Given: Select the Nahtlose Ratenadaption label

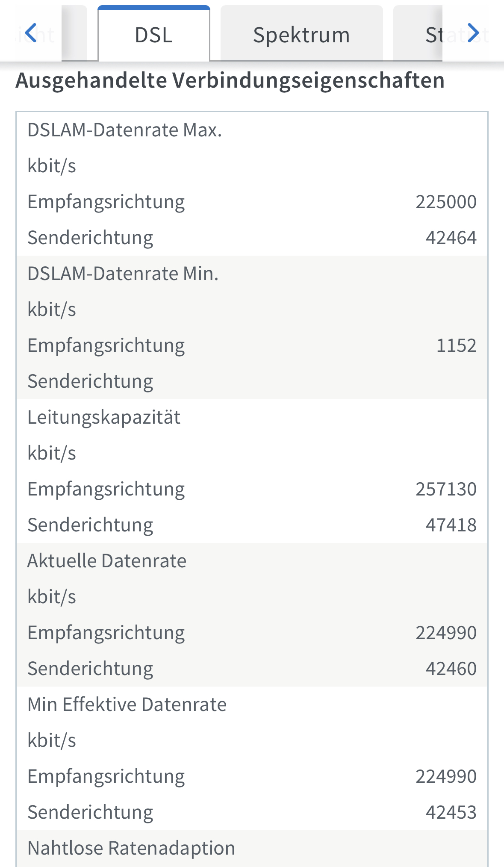Looking at the screenshot, I should (131, 848).
